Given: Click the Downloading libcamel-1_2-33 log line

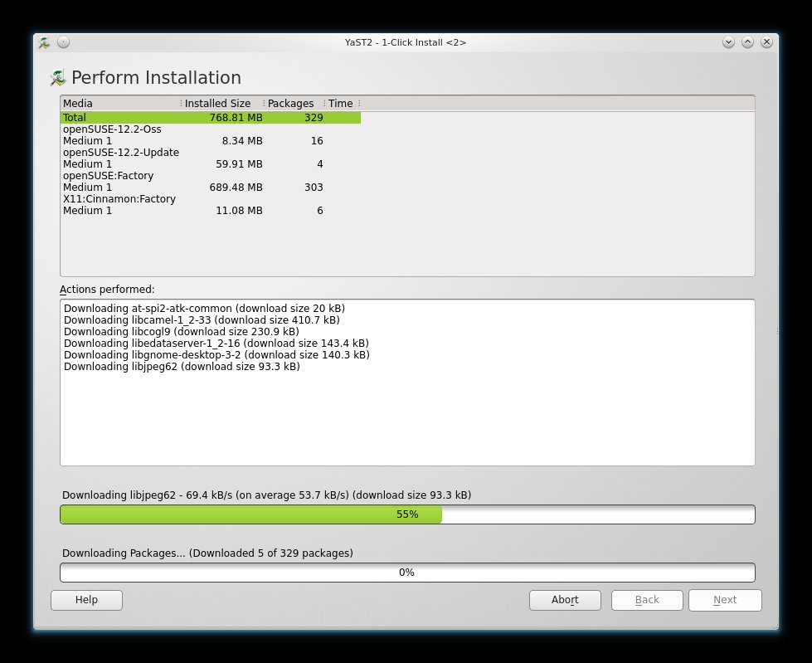Looking at the screenshot, I should (x=202, y=319).
